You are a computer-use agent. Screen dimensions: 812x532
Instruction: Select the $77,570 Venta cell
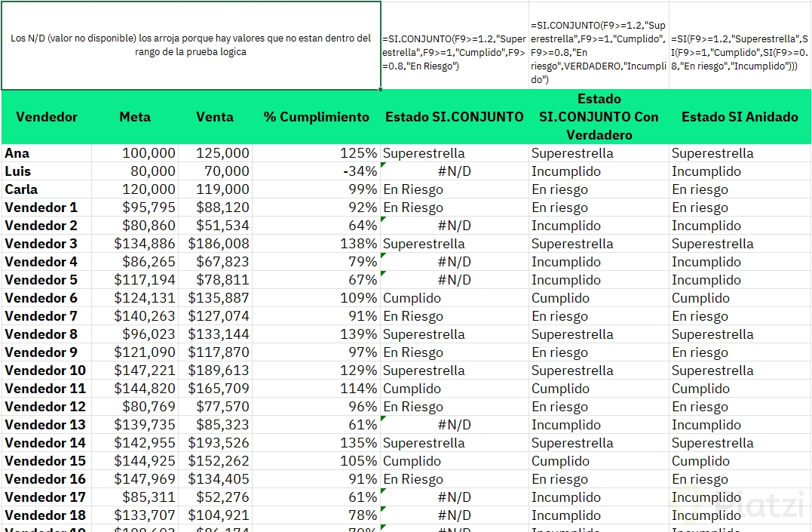point(215,407)
